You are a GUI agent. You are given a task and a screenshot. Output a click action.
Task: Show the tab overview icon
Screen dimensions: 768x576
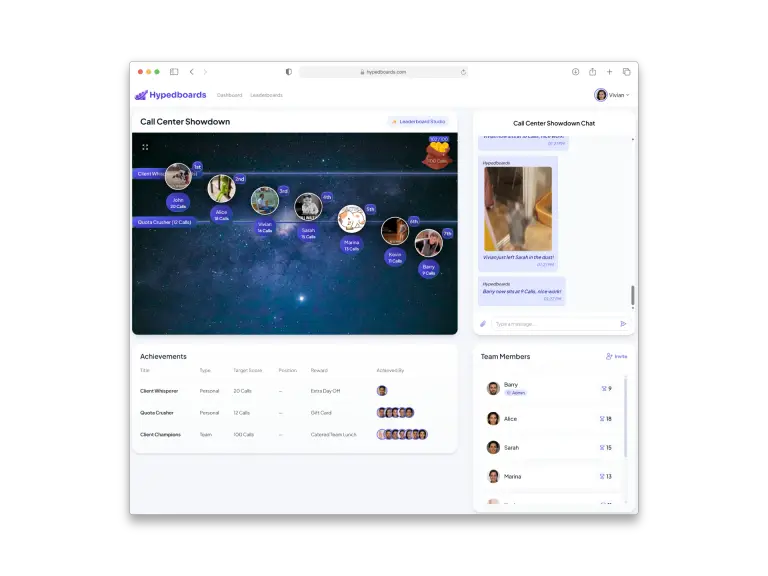tap(626, 72)
